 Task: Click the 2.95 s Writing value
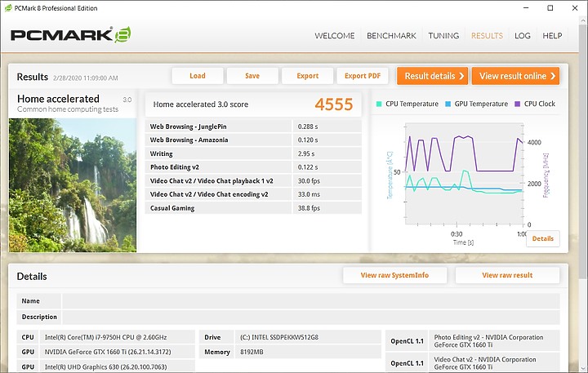(x=306, y=153)
